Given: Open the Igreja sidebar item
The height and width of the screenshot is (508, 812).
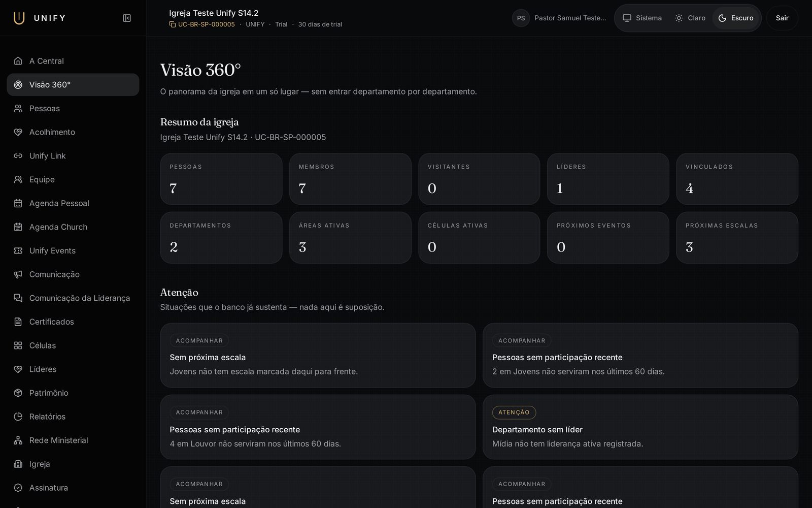Looking at the screenshot, I should coord(73,464).
